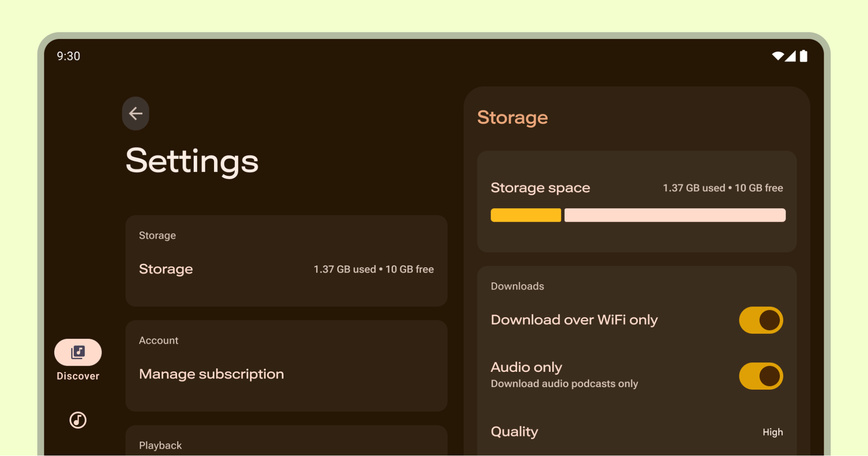Open the music note navigation icon

point(78,420)
